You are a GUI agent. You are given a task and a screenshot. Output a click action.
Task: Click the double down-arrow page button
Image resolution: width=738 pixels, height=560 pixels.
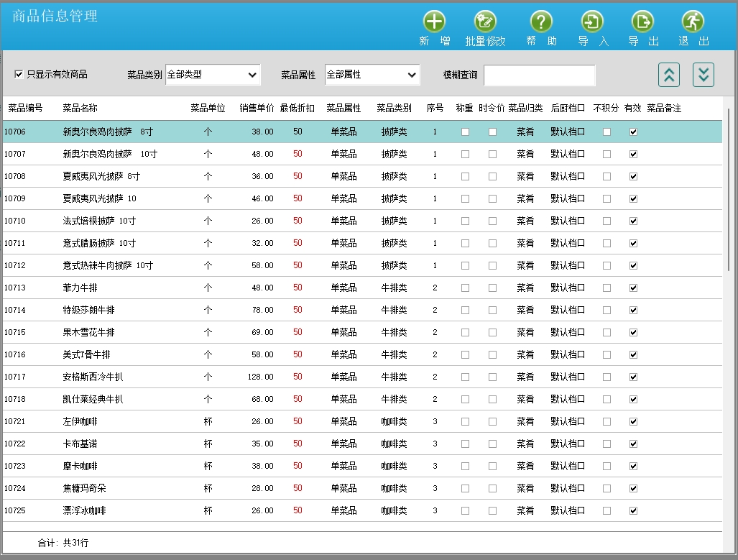(x=703, y=75)
